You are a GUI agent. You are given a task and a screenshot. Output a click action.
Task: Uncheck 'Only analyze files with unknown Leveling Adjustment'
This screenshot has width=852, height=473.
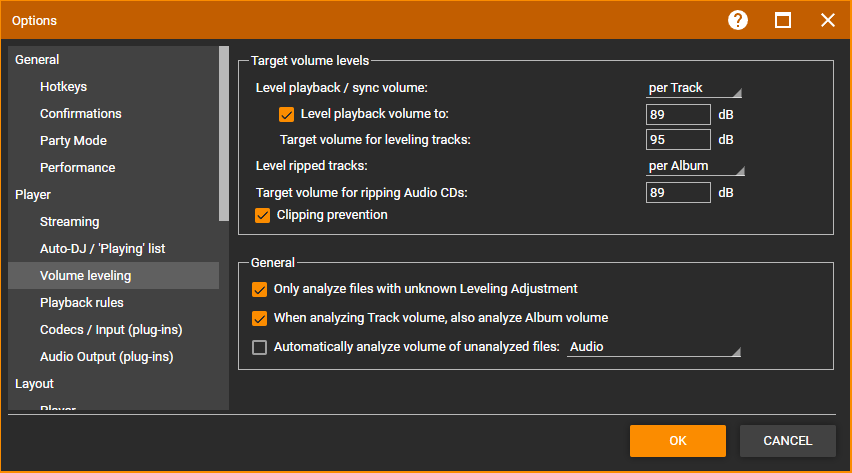[260, 289]
